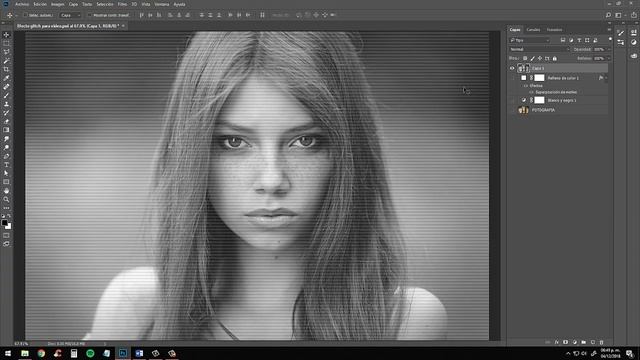Toggle the Capa 1 visibility eye
This screenshot has height=360, width=640.
pyautogui.click(x=512, y=68)
